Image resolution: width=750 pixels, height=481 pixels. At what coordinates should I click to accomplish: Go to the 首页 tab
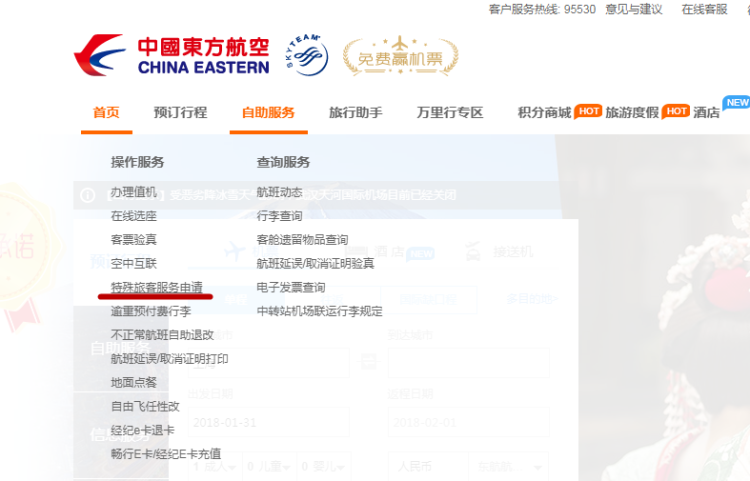(x=106, y=112)
